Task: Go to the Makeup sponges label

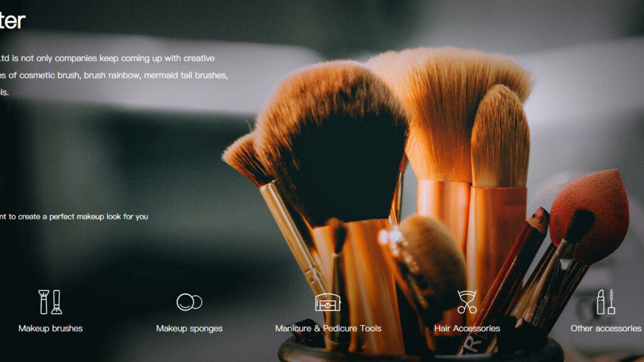Action: click(189, 328)
